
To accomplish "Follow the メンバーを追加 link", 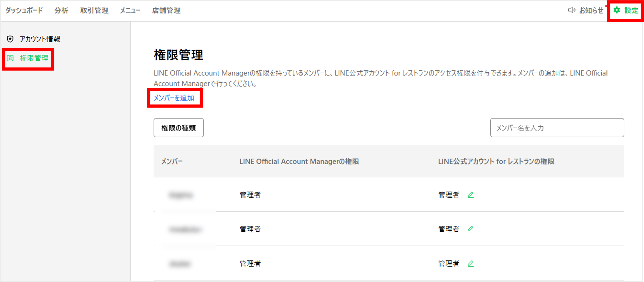I will (174, 98).
